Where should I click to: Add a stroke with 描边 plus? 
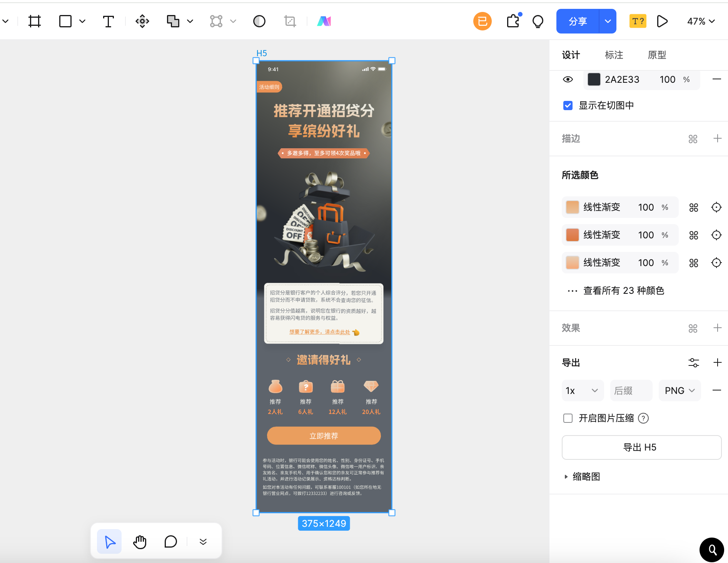tap(718, 139)
